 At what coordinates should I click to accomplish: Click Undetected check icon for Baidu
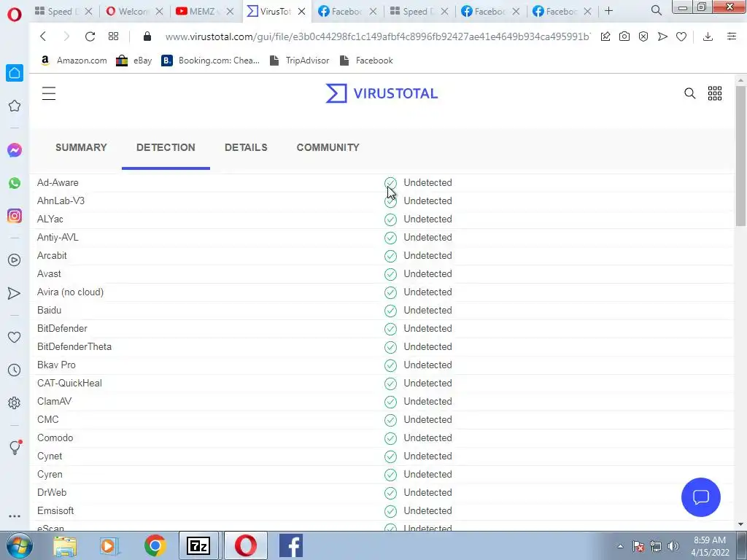click(391, 311)
